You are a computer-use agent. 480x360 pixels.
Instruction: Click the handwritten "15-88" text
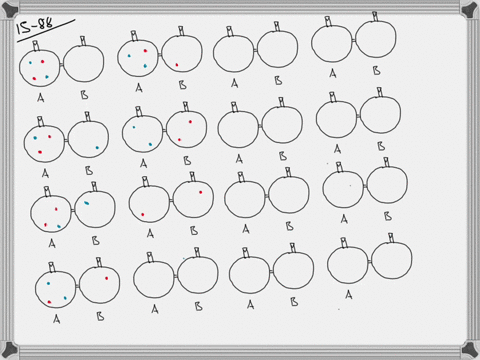pyautogui.click(x=35, y=26)
